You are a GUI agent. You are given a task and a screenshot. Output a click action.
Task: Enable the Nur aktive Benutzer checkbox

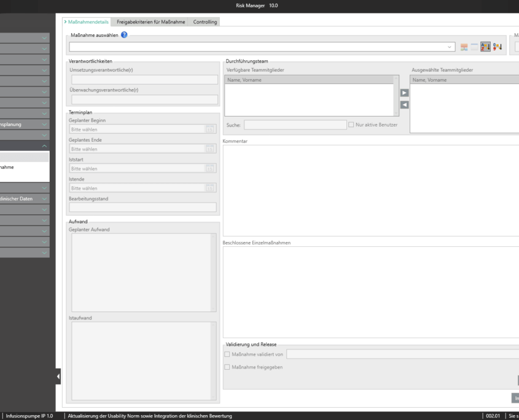point(351,125)
